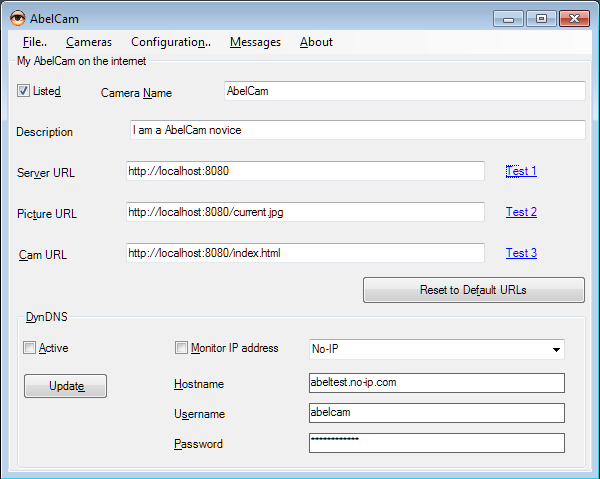Follow the Test 3 link
This screenshot has height=479, width=600.
coord(521,253)
